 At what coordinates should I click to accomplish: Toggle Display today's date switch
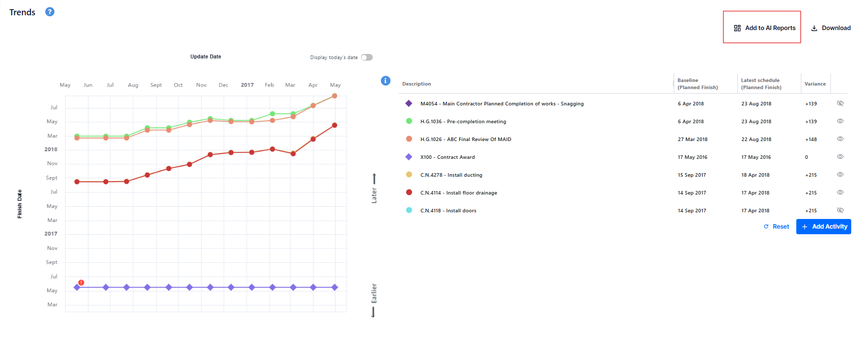pyautogui.click(x=367, y=58)
